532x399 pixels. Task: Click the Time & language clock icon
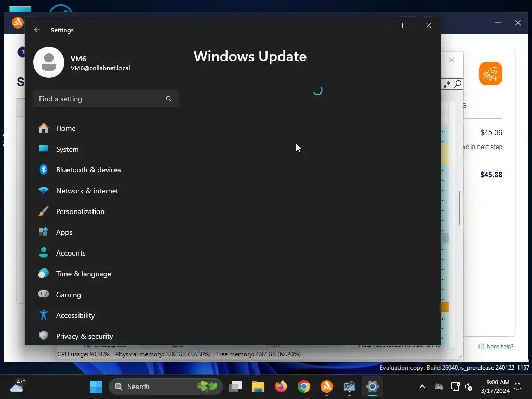(44, 273)
